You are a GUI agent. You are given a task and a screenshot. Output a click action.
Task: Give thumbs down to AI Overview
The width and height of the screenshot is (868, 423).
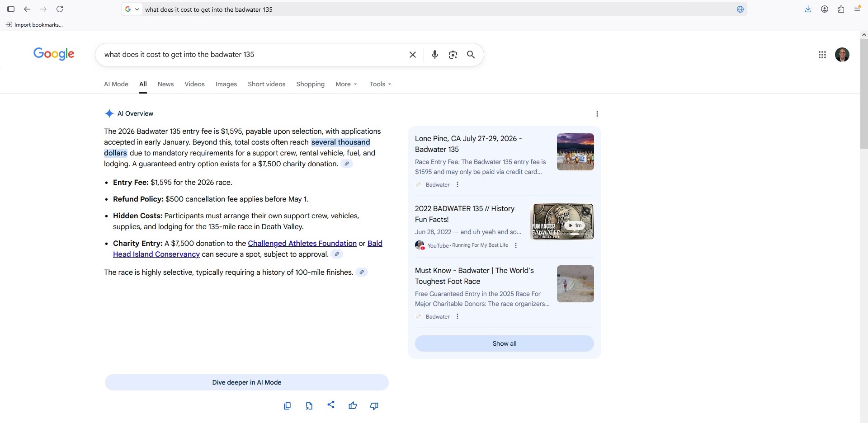pyautogui.click(x=374, y=406)
